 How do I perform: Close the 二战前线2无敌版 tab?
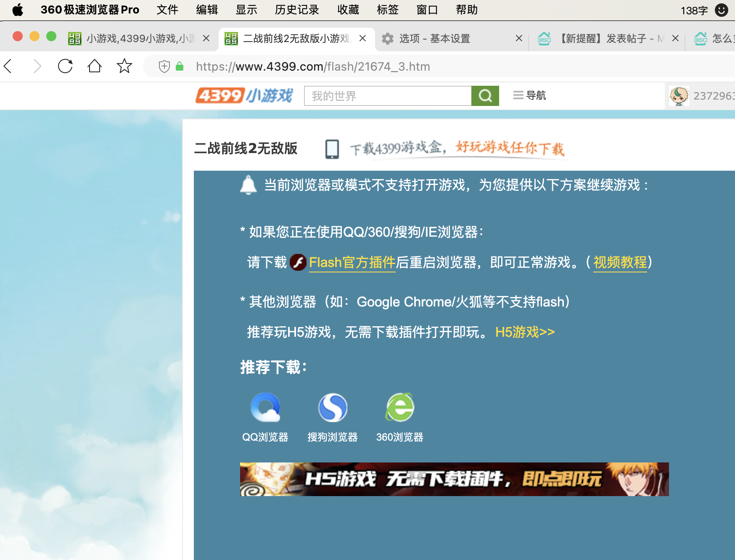click(x=362, y=38)
